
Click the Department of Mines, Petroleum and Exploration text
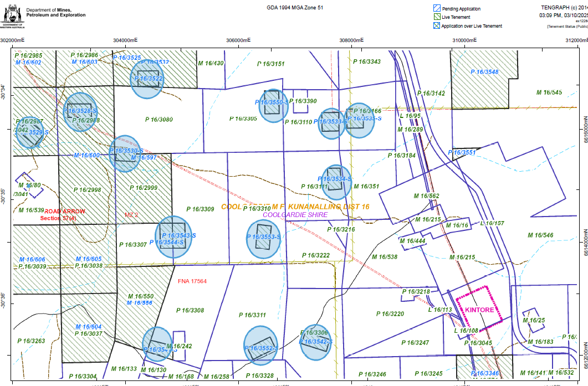(55, 13)
